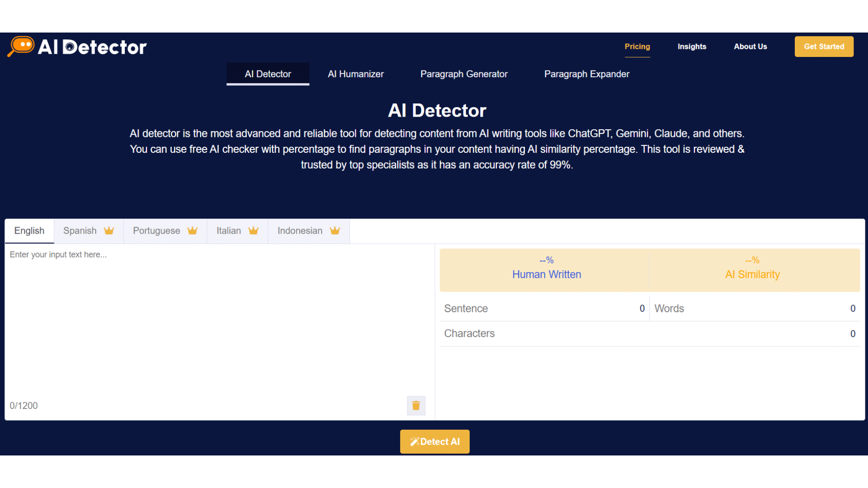The width and height of the screenshot is (868, 488).
Task: Click the crown icon next to Portuguese
Action: (193, 230)
